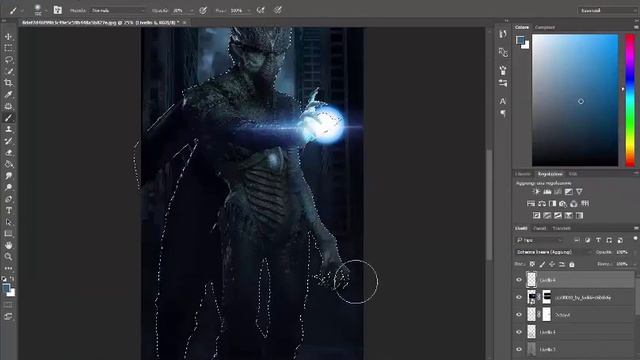The width and height of the screenshot is (640, 360).
Task: Switch to the Livelli tab
Action: pos(521,228)
